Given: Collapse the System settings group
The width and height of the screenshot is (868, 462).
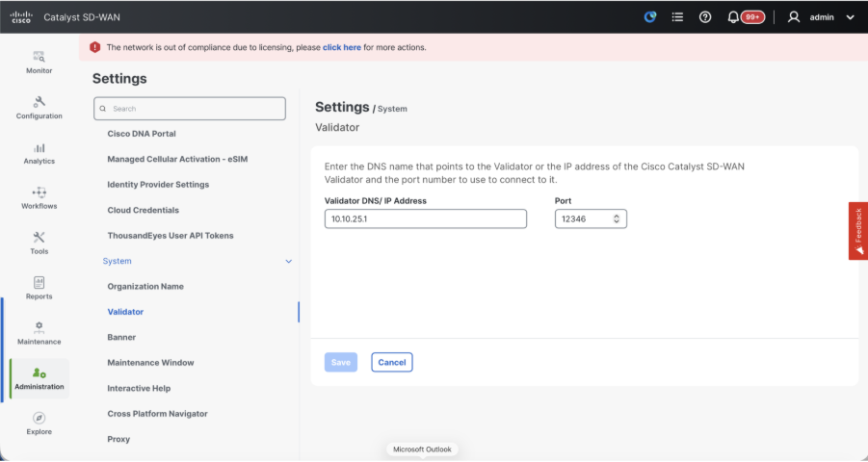Looking at the screenshot, I should click(x=288, y=261).
